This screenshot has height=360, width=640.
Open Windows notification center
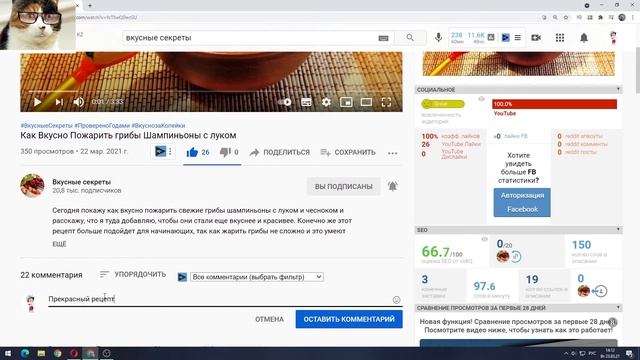[x=630, y=353]
